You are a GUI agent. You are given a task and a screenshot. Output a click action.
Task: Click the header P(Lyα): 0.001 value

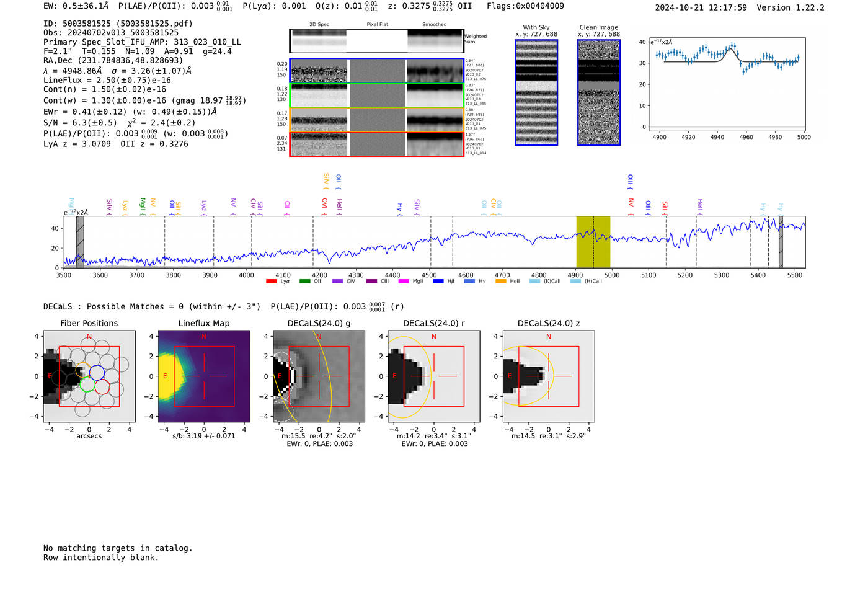click(x=274, y=6)
